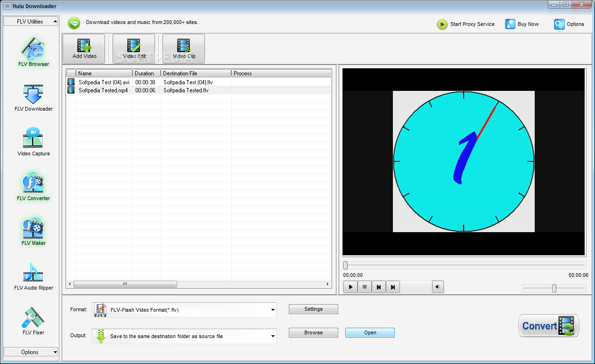Open the FLV Downloader tool
The image size is (595, 364).
pyautogui.click(x=33, y=97)
